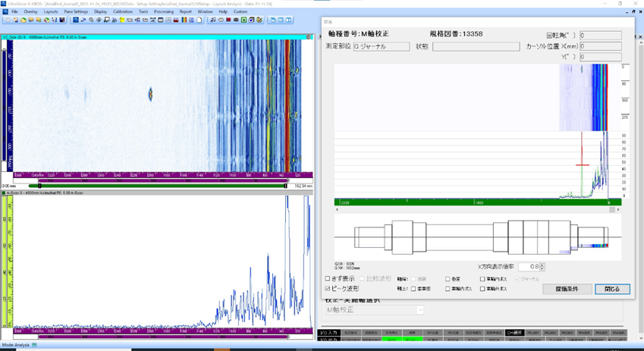Click the speech-bubble annotation icon in toolbar
The image size is (644, 351).
click(x=107, y=20)
